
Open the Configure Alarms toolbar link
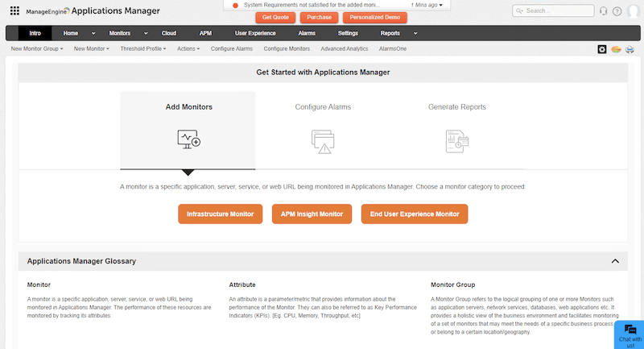[232, 48]
